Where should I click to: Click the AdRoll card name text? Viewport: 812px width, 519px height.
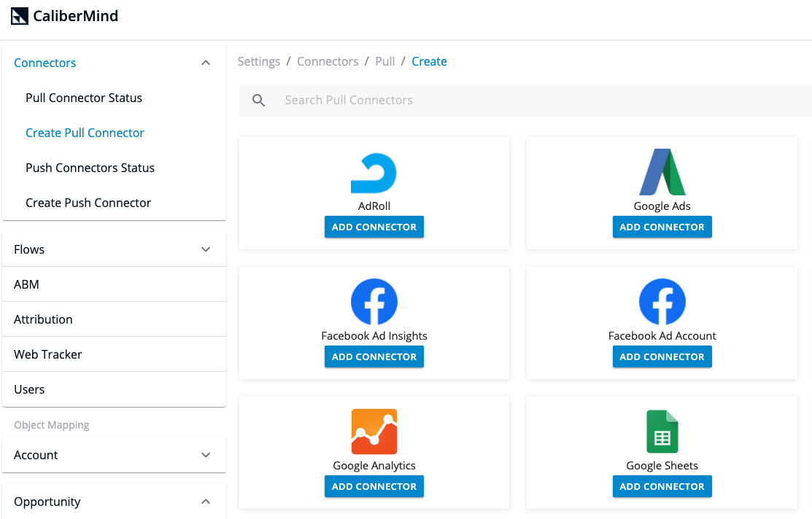click(x=374, y=206)
